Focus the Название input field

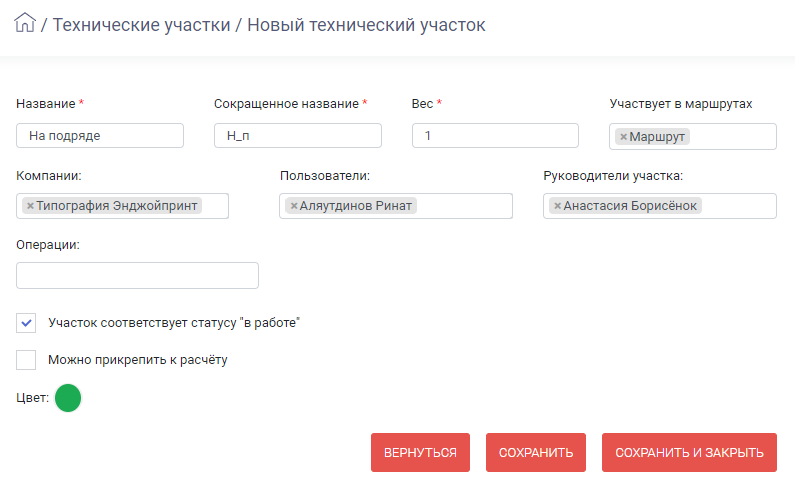coord(100,135)
